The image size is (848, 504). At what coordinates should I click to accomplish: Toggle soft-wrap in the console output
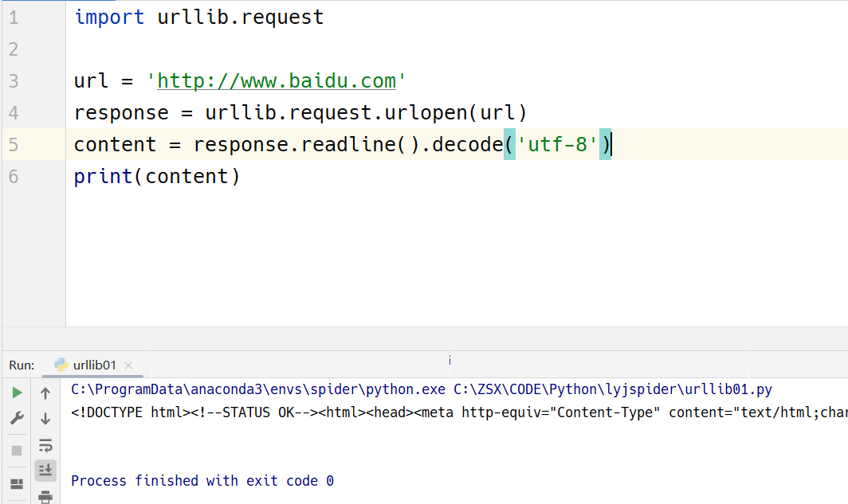tap(45, 445)
